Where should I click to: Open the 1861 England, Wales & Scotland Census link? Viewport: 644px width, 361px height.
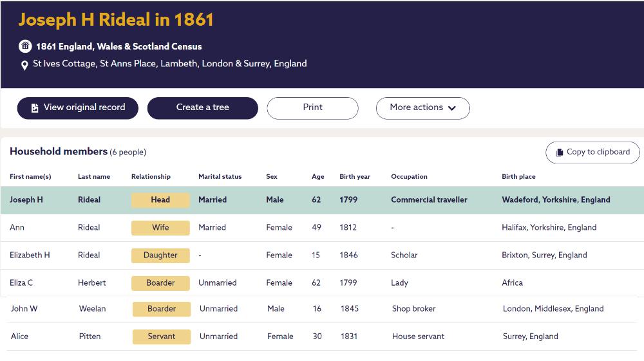click(x=118, y=46)
